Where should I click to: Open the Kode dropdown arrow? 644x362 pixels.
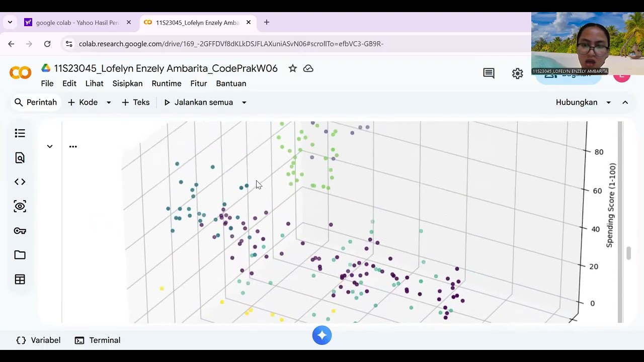click(109, 103)
